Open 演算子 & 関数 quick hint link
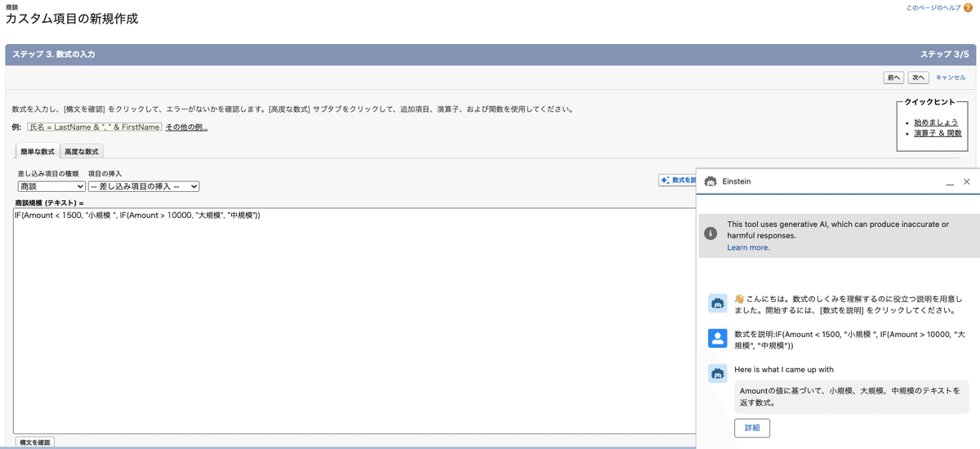Screen dimensions: 980x449 pos(938,132)
